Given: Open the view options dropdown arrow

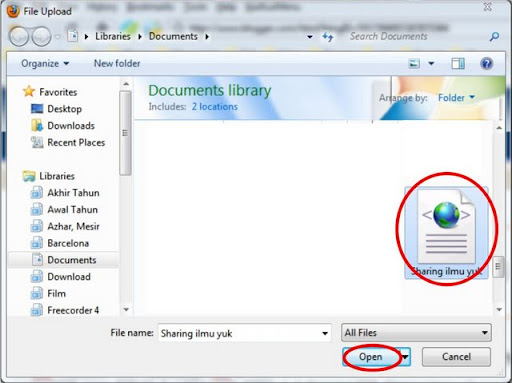Looking at the screenshot, I should (x=431, y=63).
